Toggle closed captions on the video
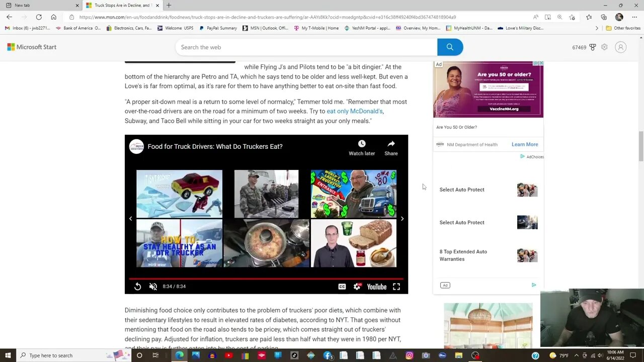644x362 pixels. 342,287
